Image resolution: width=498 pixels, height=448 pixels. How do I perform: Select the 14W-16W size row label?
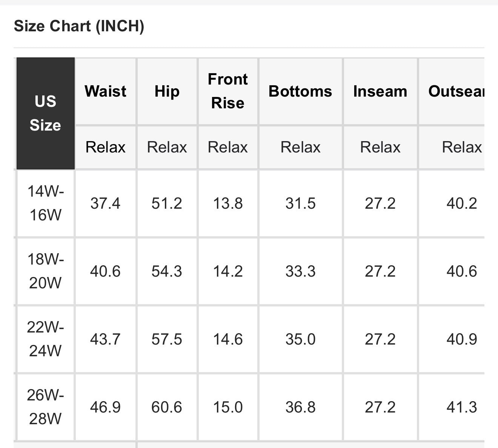(45, 203)
